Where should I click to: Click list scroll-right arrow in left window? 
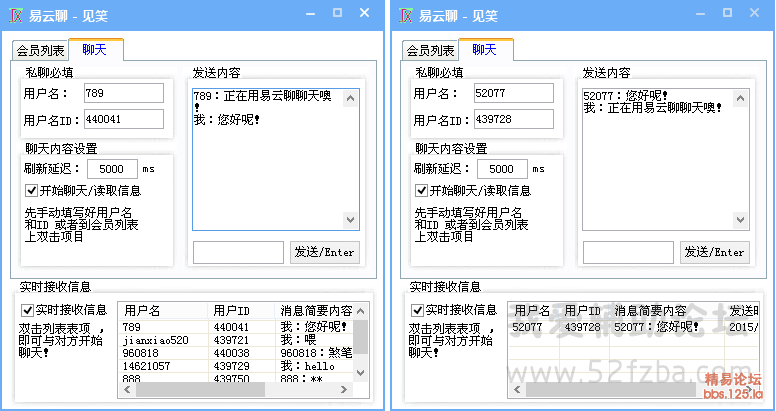[x=344, y=390]
